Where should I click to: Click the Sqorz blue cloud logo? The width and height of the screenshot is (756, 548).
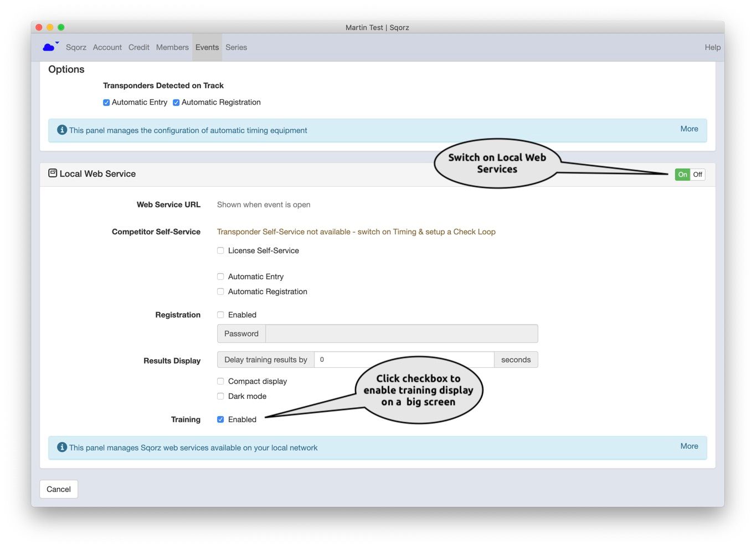(x=50, y=47)
